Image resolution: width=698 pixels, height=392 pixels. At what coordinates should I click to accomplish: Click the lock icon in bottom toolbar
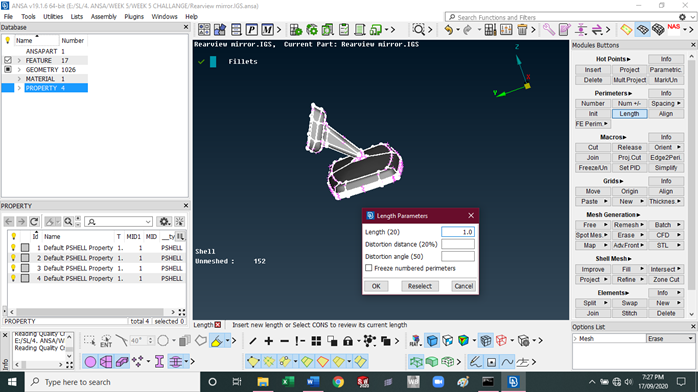(348, 341)
